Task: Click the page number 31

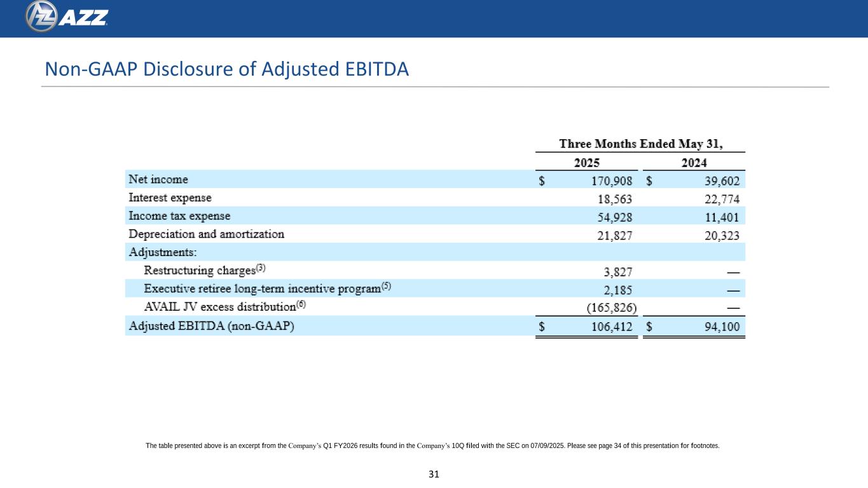Action: [434, 474]
